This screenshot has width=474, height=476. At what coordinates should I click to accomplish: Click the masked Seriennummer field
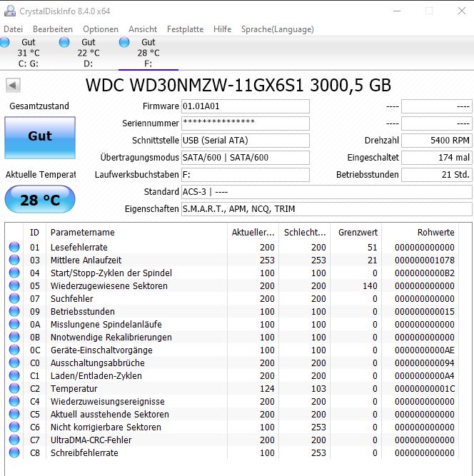click(246, 123)
